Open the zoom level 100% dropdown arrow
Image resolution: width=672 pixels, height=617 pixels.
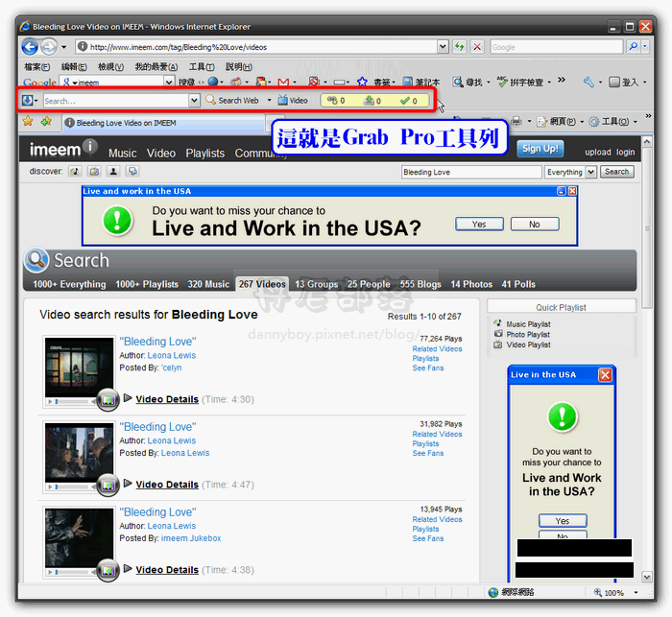636,593
